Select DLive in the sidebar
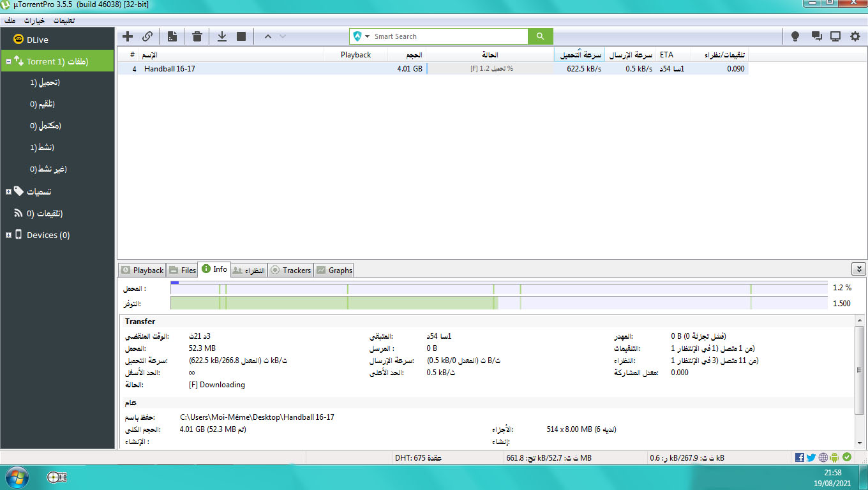The image size is (868, 490). [x=37, y=40]
